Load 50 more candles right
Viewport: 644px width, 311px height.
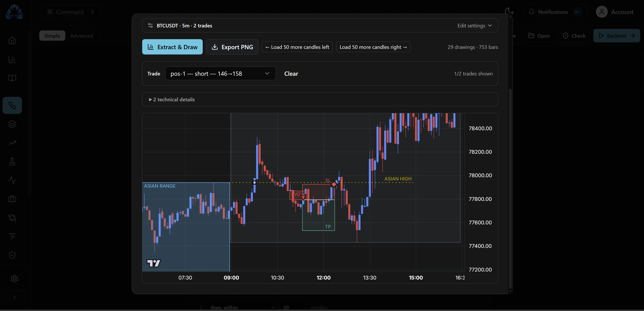373,47
